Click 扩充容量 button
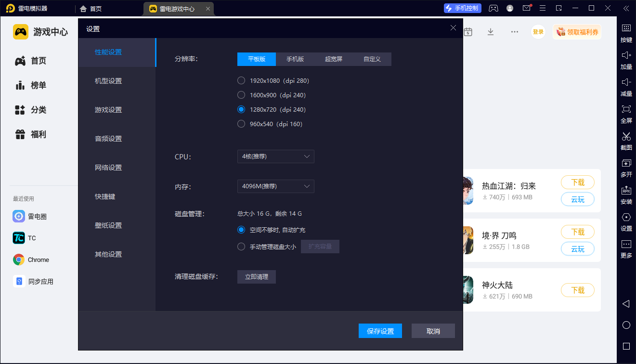636x364 pixels. 320,247
